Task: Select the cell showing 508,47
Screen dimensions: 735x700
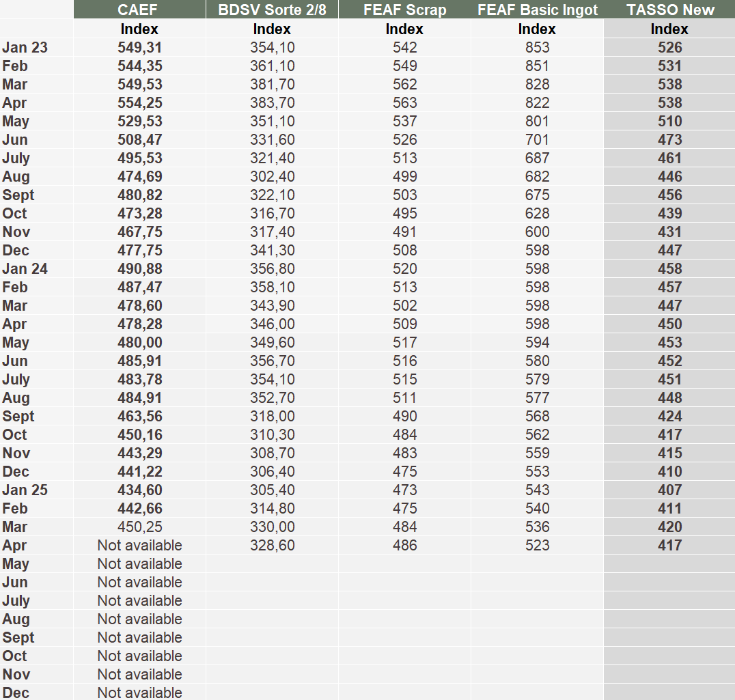Action: point(139,139)
